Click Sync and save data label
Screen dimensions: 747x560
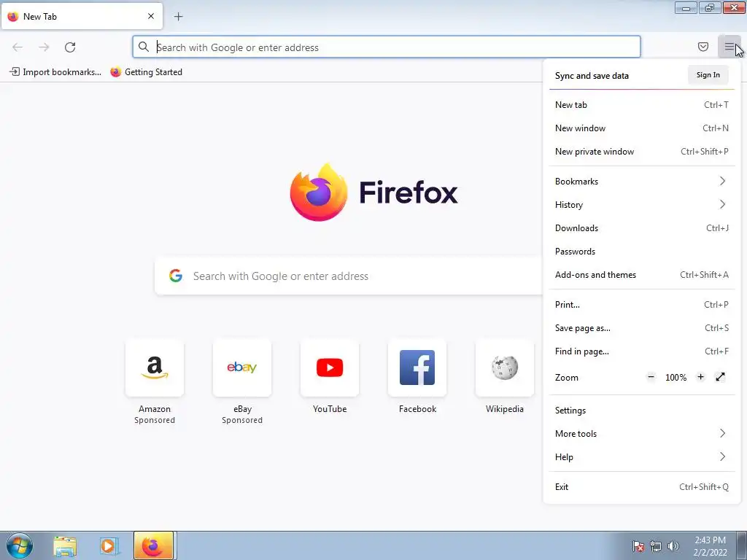click(592, 76)
